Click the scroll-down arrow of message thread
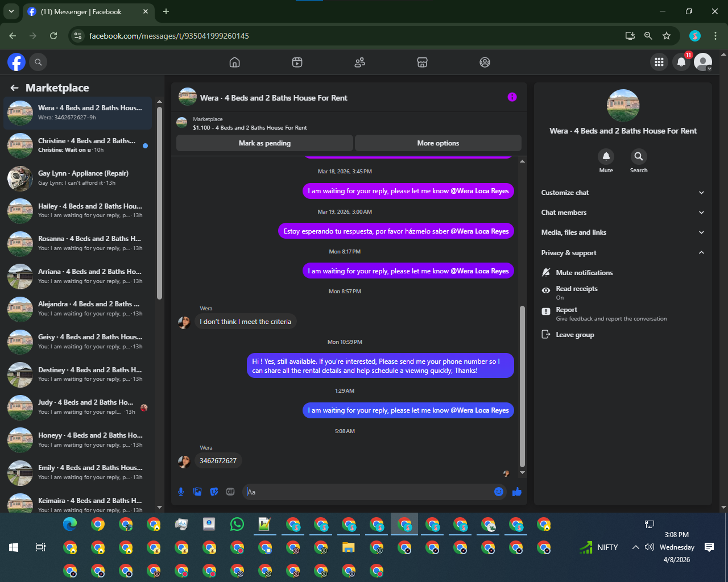This screenshot has height=582, width=728. pos(522,473)
